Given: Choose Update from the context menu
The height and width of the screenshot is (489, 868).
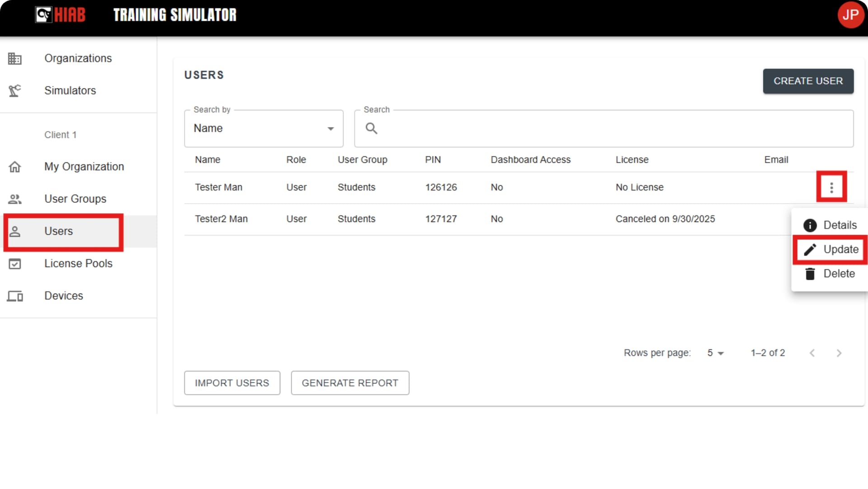Looking at the screenshot, I should coord(830,250).
